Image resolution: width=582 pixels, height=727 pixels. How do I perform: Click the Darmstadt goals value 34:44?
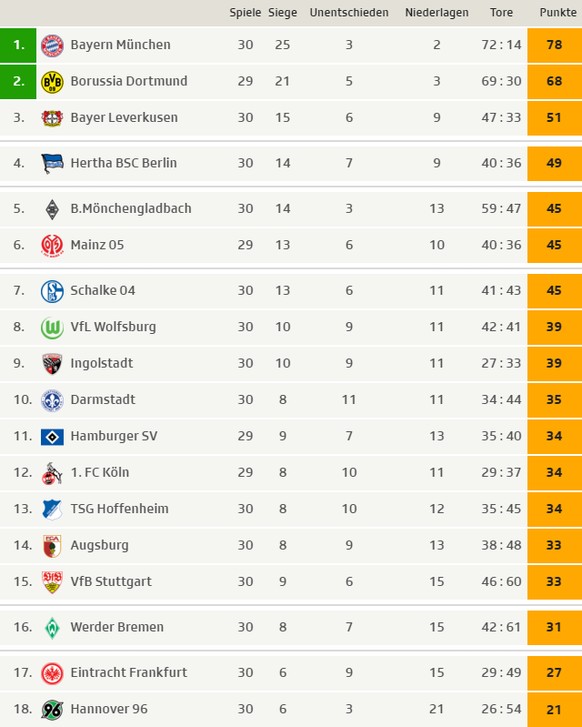pos(501,400)
